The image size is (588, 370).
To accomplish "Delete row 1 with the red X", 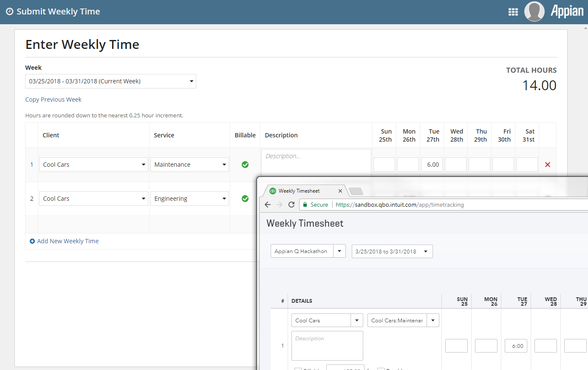I will pos(548,165).
